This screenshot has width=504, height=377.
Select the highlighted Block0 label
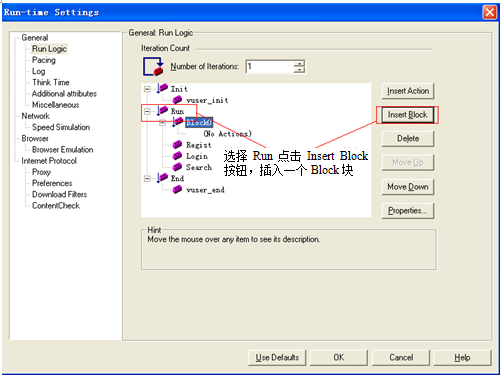[199, 123]
